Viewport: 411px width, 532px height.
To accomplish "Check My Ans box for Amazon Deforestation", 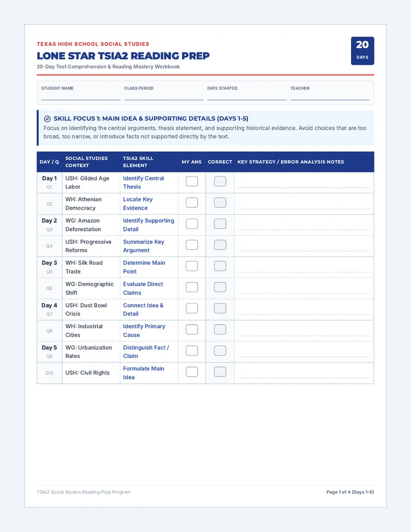I will point(192,224).
